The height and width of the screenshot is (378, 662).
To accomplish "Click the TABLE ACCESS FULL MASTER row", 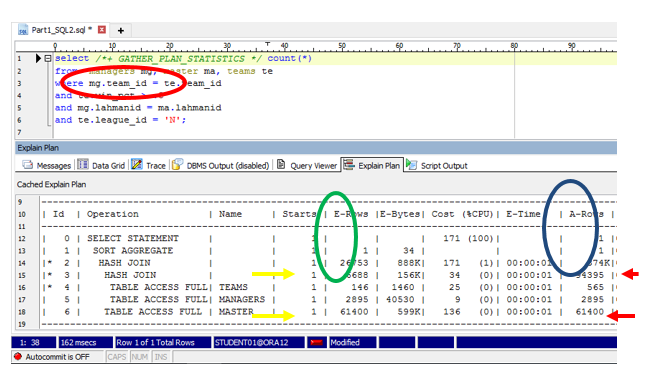I will [328, 312].
